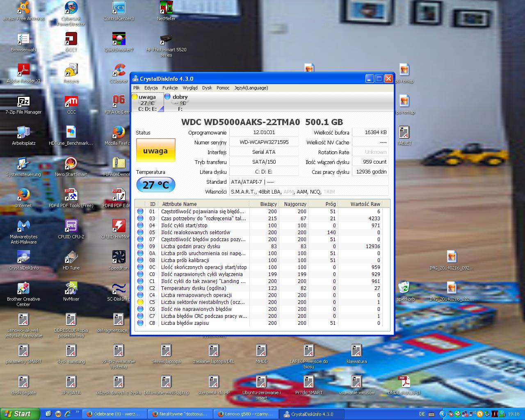Screen dimensions: 525x420
Task: Click the firmware field 12.01C01
Action: click(x=264, y=132)
